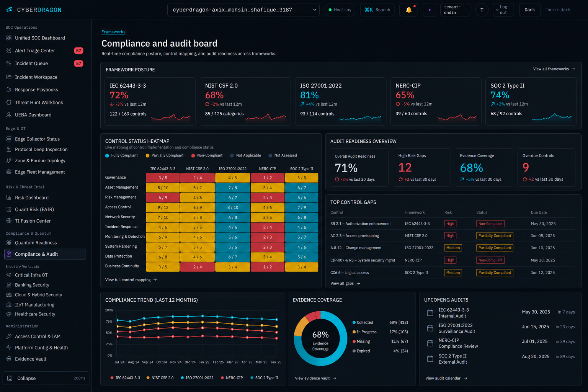The height and width of the screenshot is (392, 588).
Task: Click SOC 2 Type II External Audit entry
Action: [501, 359]
